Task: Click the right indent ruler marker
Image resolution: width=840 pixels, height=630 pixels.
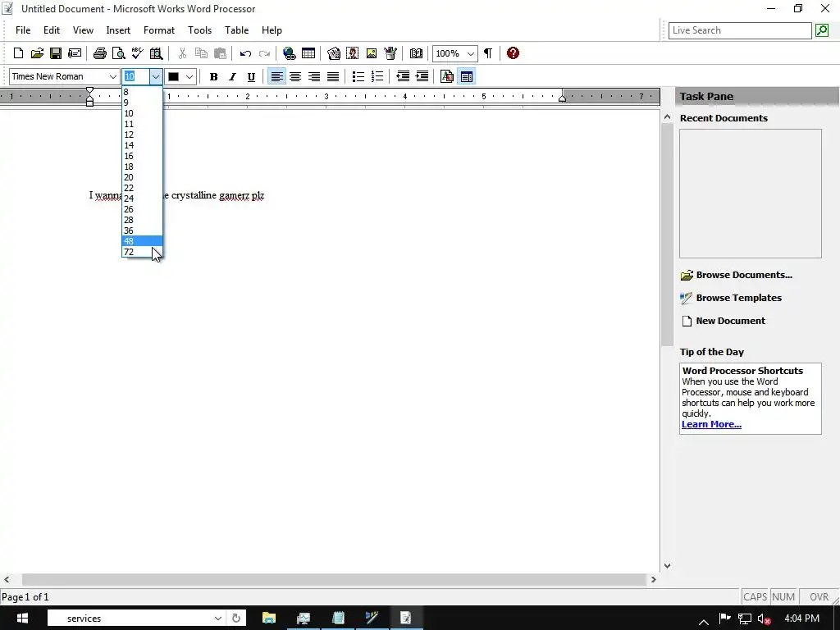Action: [x=562, y=98]
